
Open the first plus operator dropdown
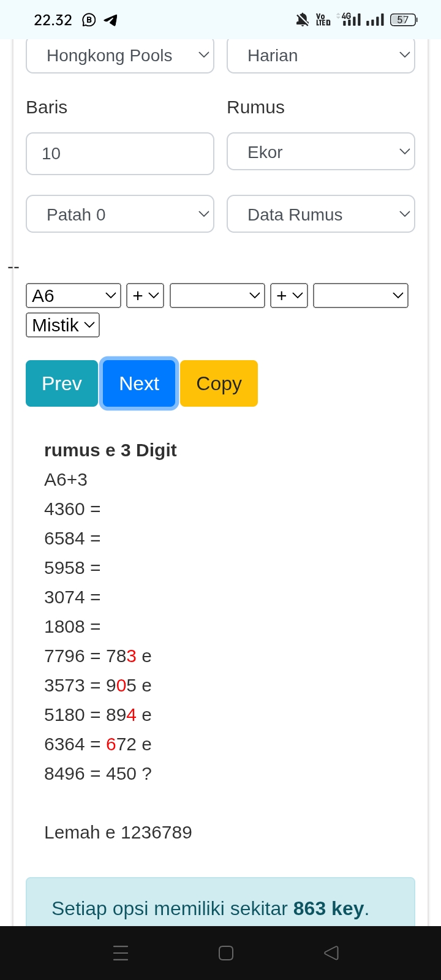(145, 295)
